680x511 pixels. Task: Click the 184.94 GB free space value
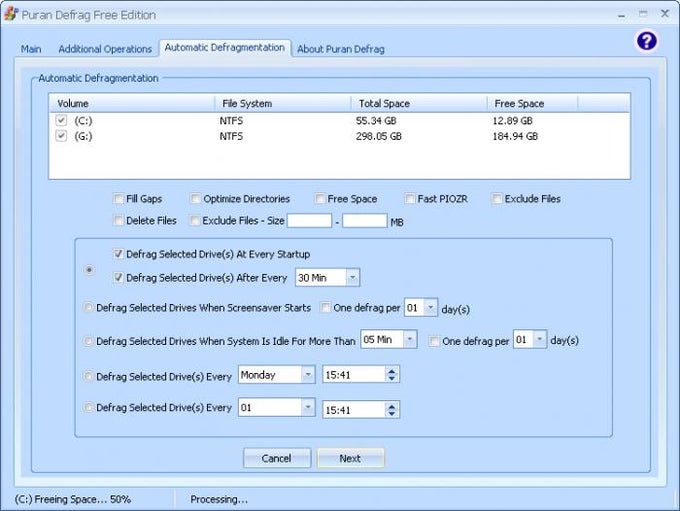(515, 136)
